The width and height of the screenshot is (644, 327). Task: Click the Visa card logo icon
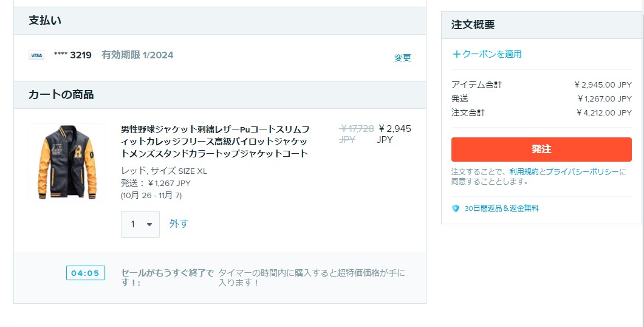tap(36, 55)
